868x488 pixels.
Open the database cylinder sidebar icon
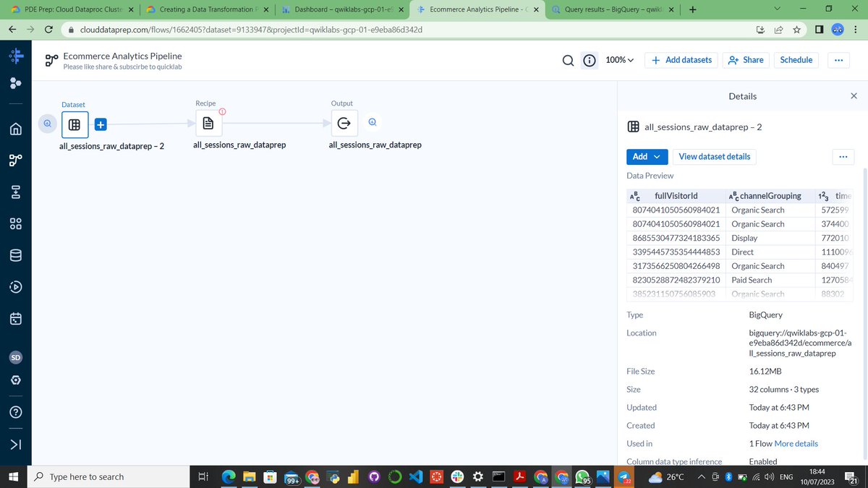[x=16, y=255]
